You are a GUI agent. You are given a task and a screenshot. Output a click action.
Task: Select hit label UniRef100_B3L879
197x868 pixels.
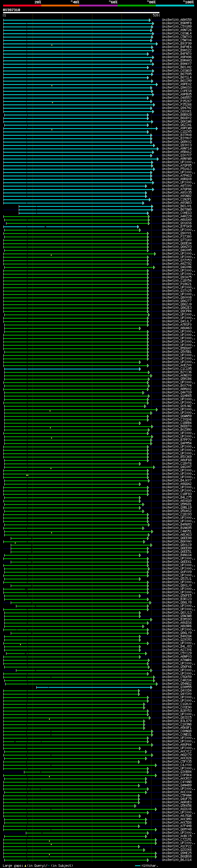177,721
